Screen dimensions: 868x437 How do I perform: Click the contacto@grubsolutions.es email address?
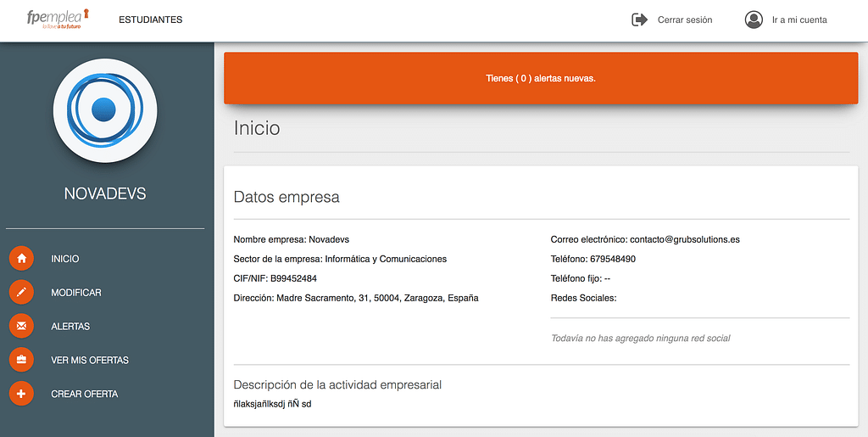(684, 239)
